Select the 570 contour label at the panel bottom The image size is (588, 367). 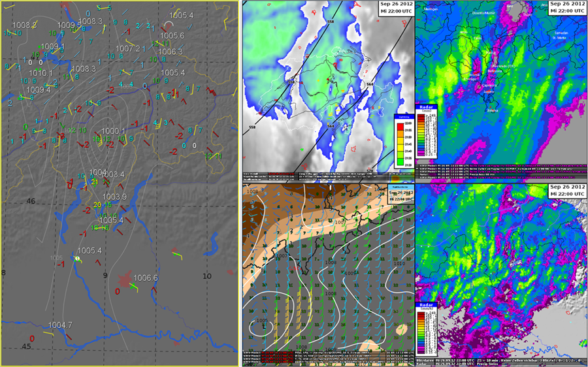point(370,171)
